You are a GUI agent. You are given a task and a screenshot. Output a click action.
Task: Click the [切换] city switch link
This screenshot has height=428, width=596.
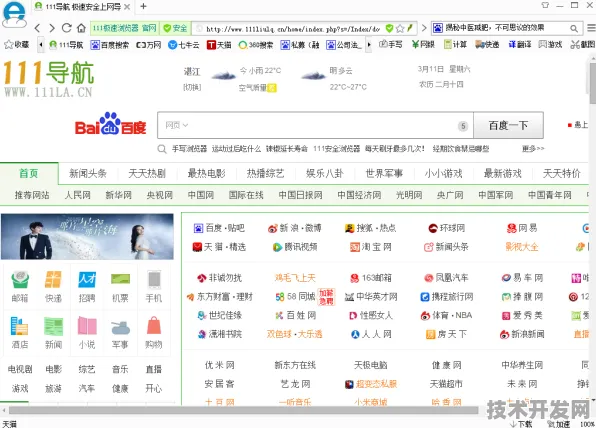[192, 87]
